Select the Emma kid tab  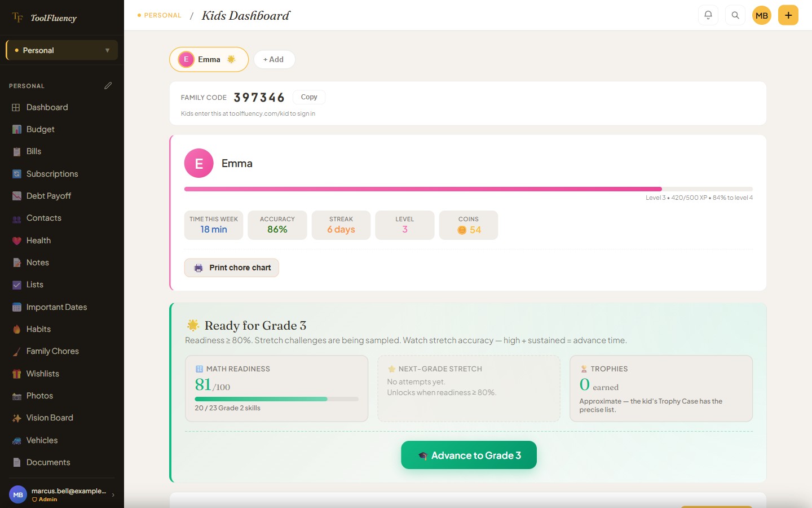coord(209,59)
